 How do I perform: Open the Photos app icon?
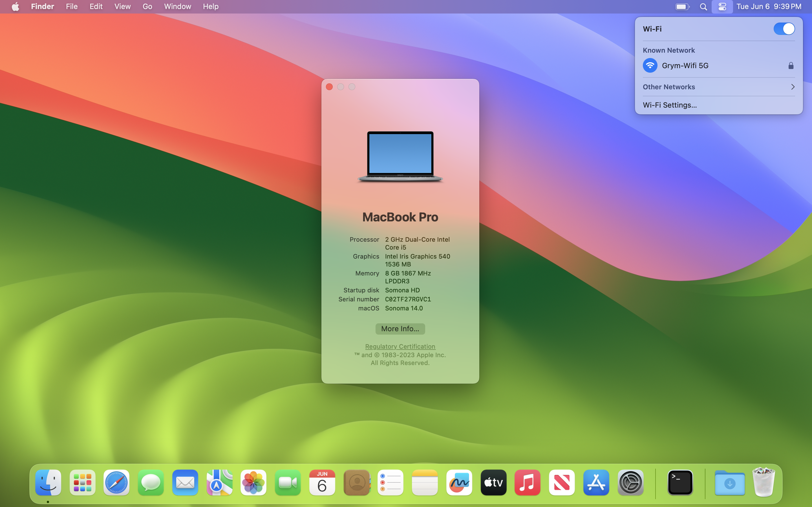coord(253,482)
